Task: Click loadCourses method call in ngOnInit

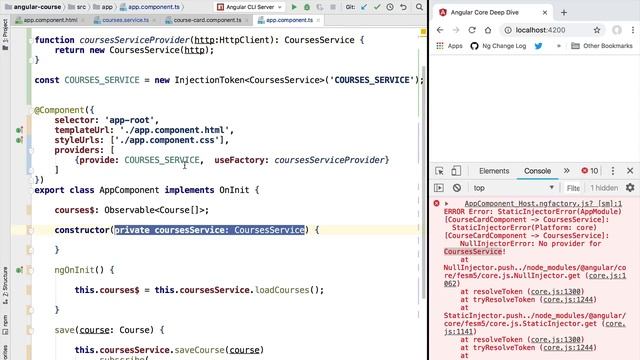Action: tap(282, 290)
